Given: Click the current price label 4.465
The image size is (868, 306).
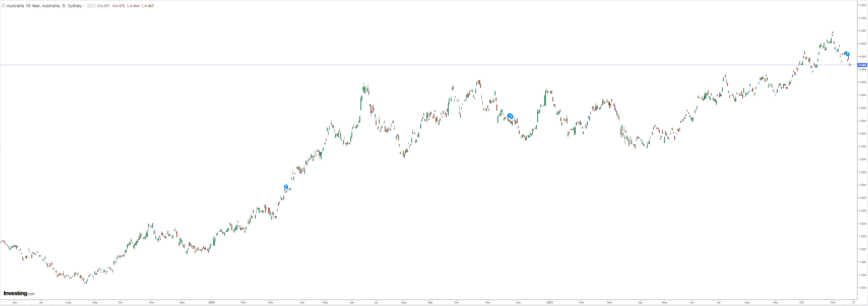Looking at the screenshot, I should tap(862, 65).
